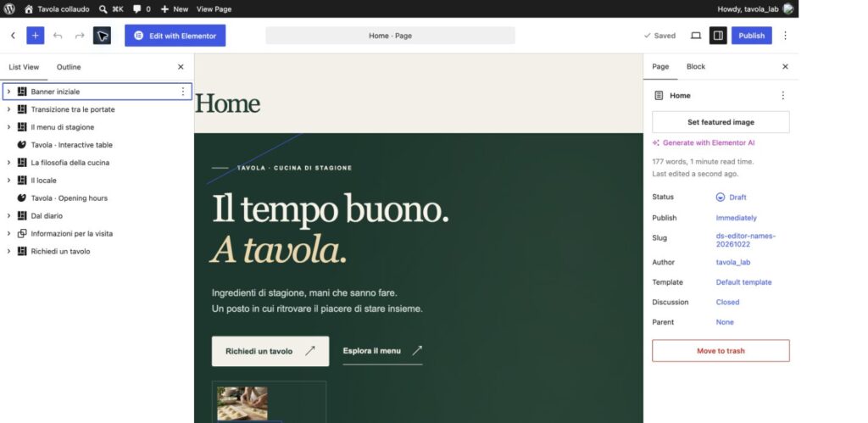Switch to the Page settings tab

point(660,66)
